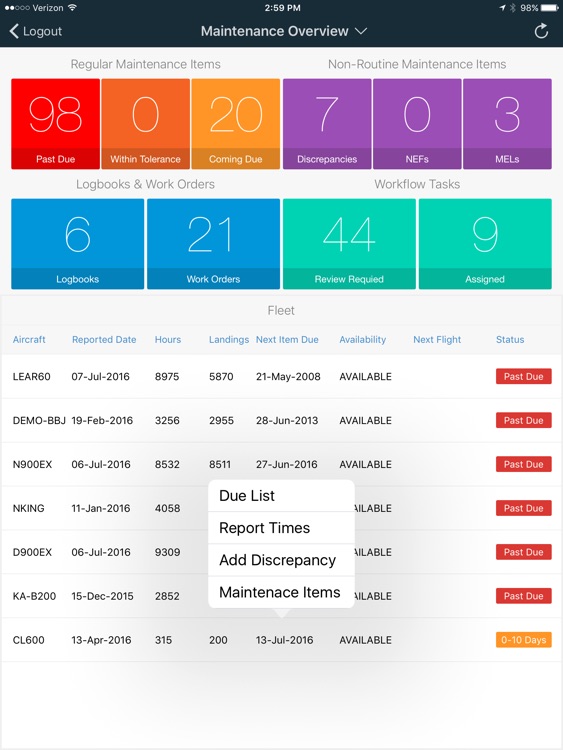Tap Past Due badge for KA-B200
The height and width of the screenshot is (750, 563).
pyautogui.click(x=524, y=596)
